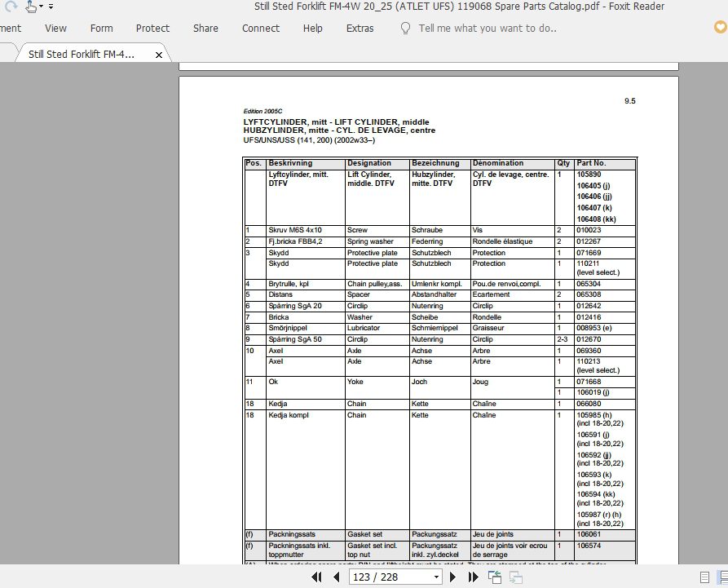
Task: Open the customize quick access toolbar arrow
Action: [x=51, y=7]
